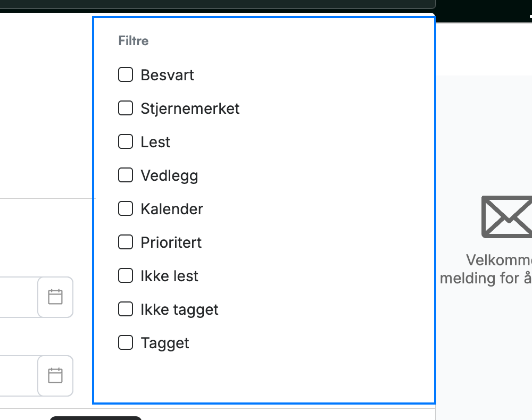Click the Prioritert label text
This screenshot has width=532, height=420.
point(171,242)
